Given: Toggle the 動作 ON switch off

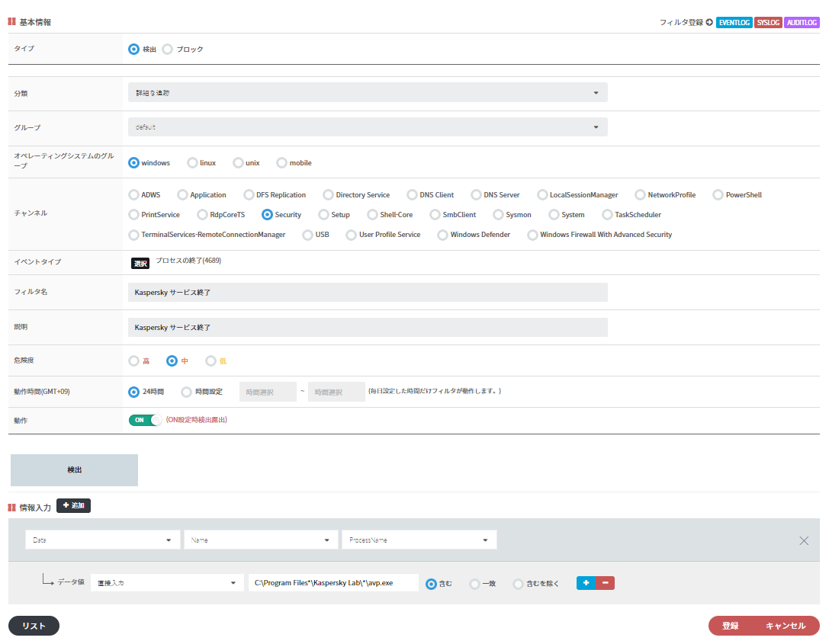Looking at the screenshot, I should (x=146, y=420).
